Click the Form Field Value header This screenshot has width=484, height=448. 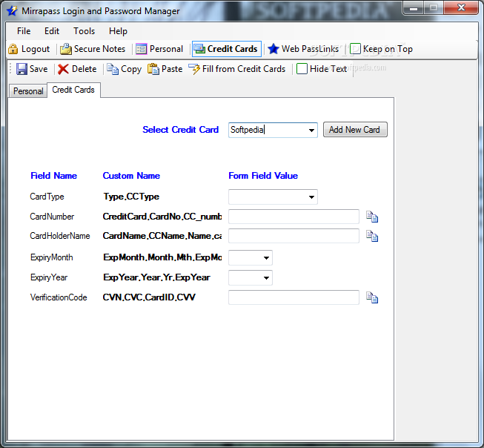click(x=263, y=176)
